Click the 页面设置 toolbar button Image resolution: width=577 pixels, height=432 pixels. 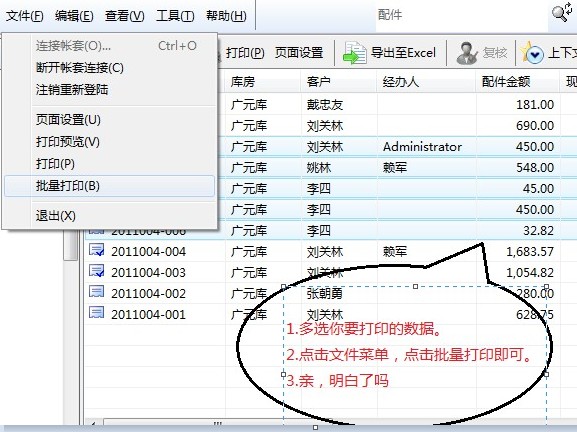coord(299,53)
